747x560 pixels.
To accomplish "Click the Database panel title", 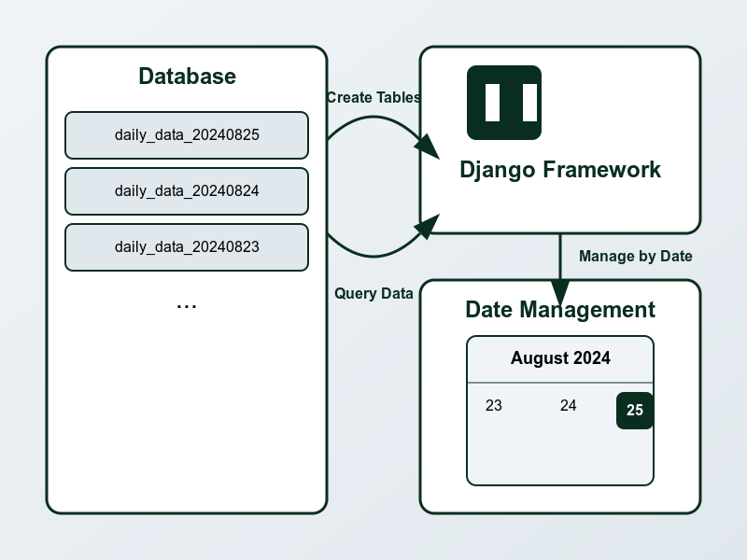I will (x=187, y=77).
